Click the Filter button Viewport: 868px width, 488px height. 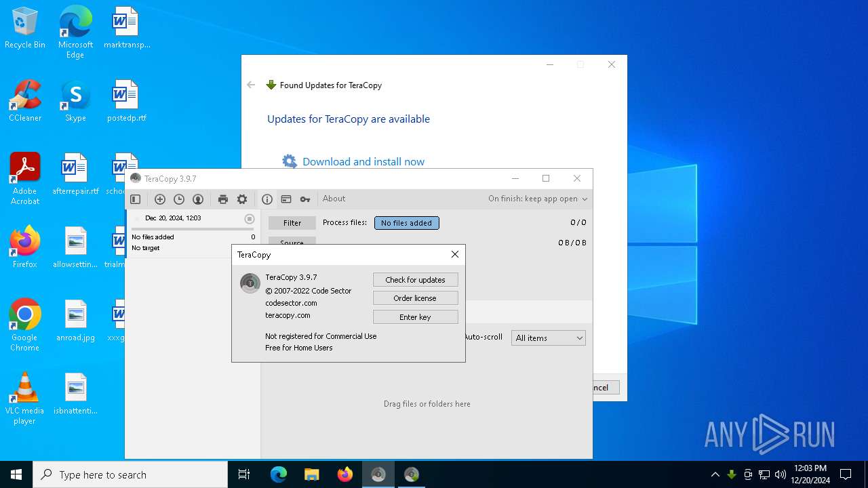(292, 223)
